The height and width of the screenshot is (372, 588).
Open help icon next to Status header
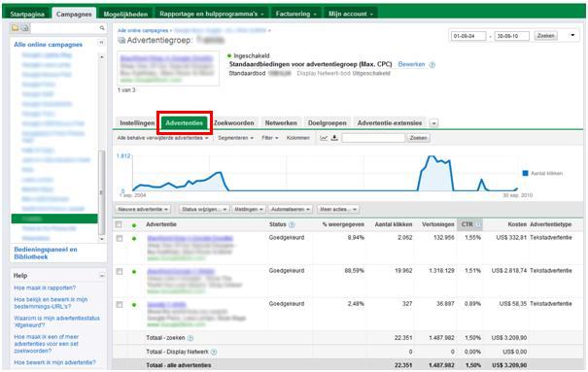click(292, 224)
